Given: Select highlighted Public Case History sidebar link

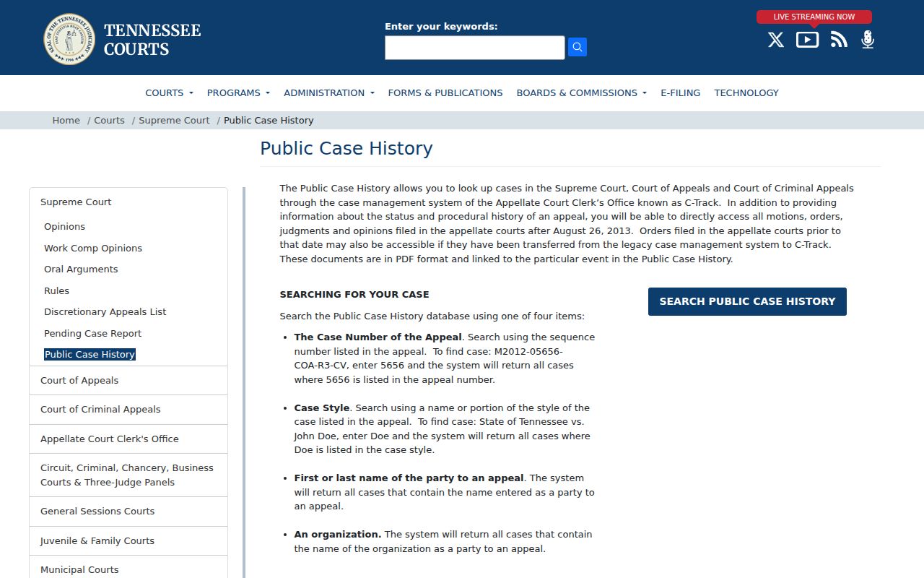Looking at the screenshot, I should [x=90, y=355].
